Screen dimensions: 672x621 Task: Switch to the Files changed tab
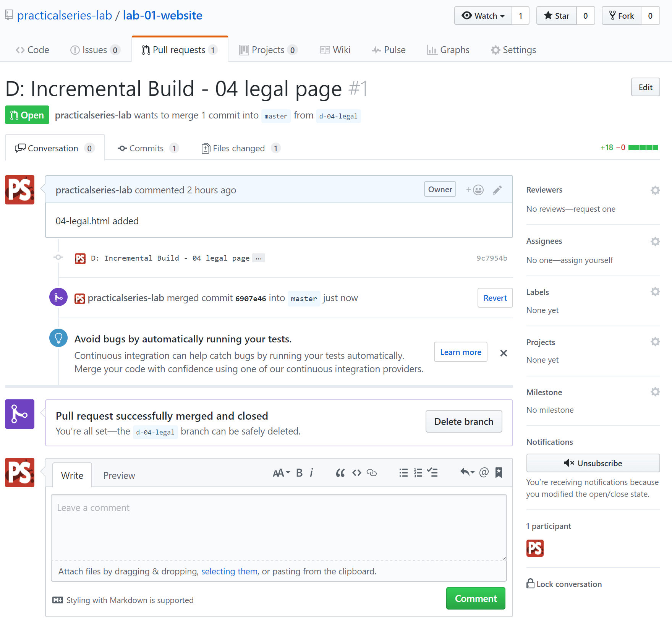tap(241, 148)
